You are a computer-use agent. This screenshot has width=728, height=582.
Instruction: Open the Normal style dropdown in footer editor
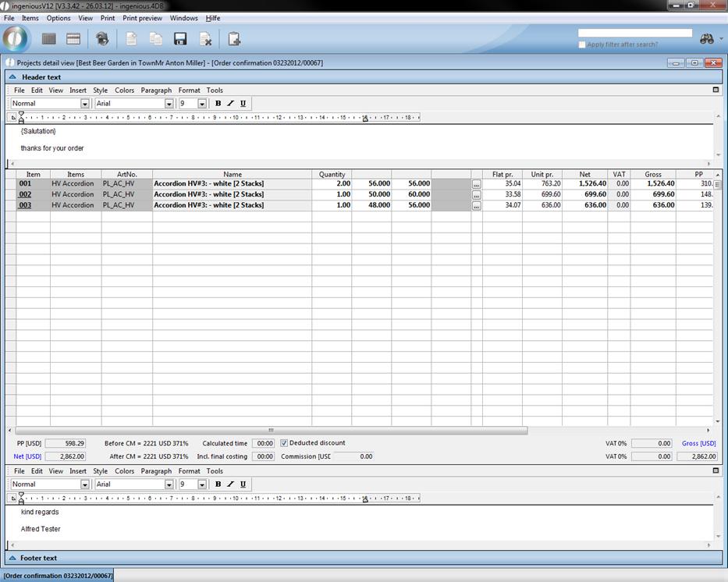(x=84, y=484)
